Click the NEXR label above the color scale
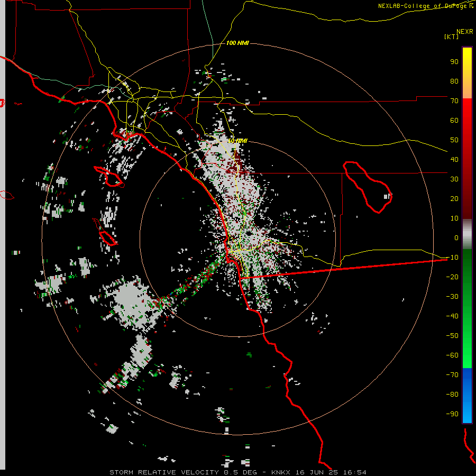 pyautogui.click(x=465, y=32)
